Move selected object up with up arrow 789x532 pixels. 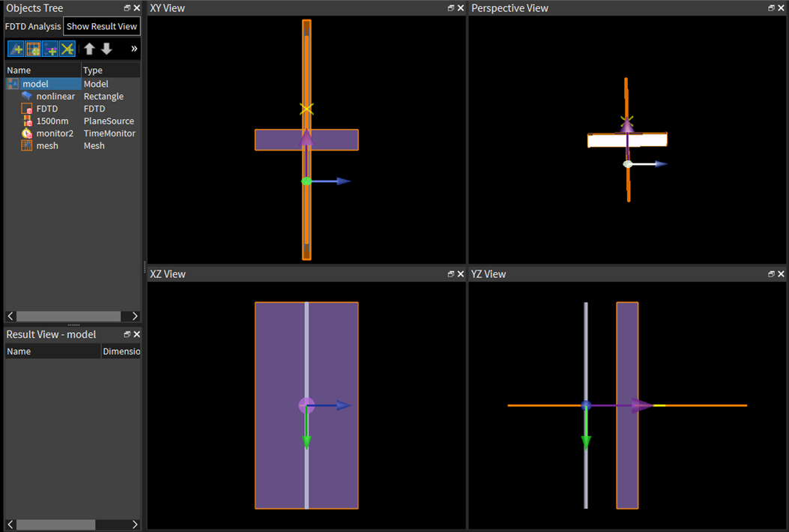point(90,49)
